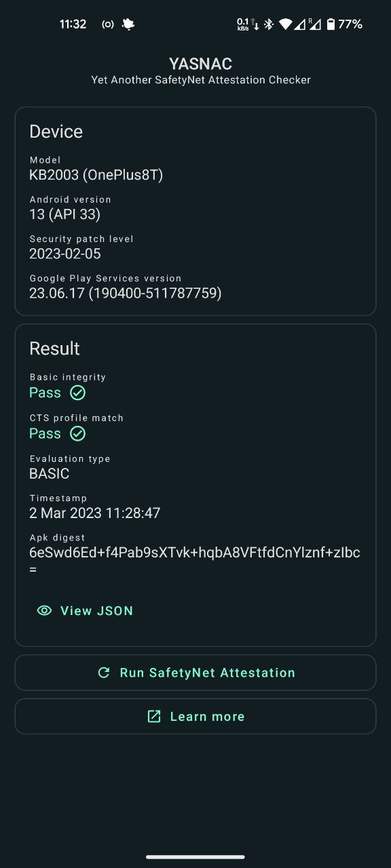Click the screen recording indicator in status bar

[107, 24]
